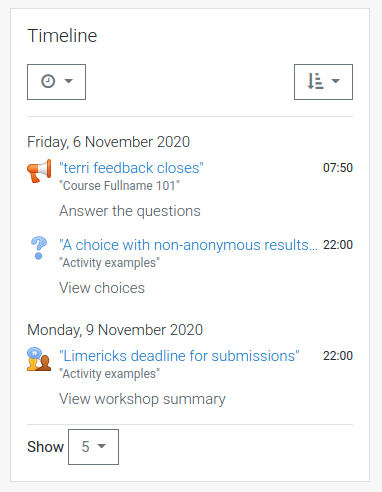Screen dimensions: 382x492
Task: Click the sort order icon
Action: pos(315,81)
